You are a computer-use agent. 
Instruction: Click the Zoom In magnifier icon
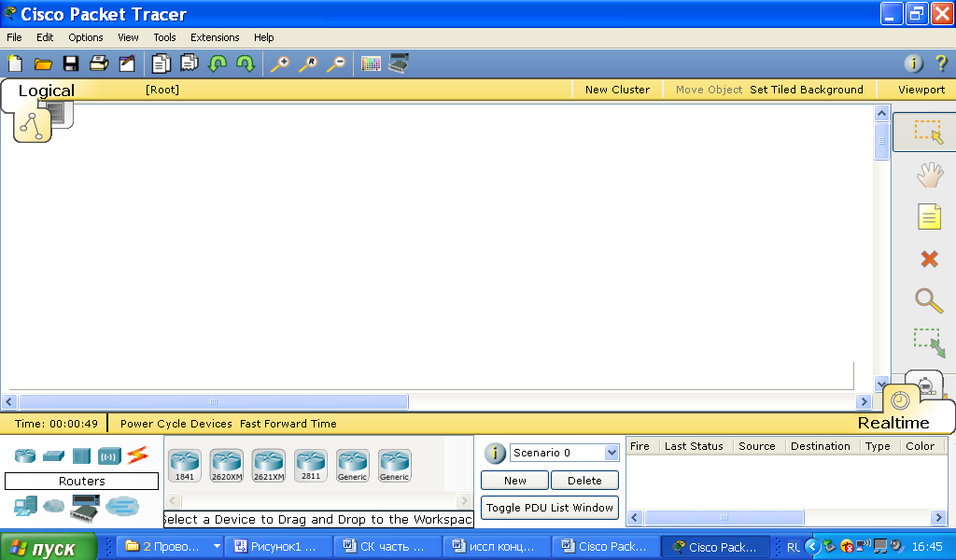click(280, 63)
